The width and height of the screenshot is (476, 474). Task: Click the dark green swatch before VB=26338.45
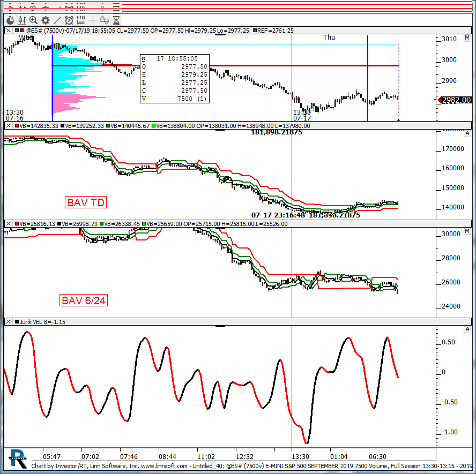(101, 224)
